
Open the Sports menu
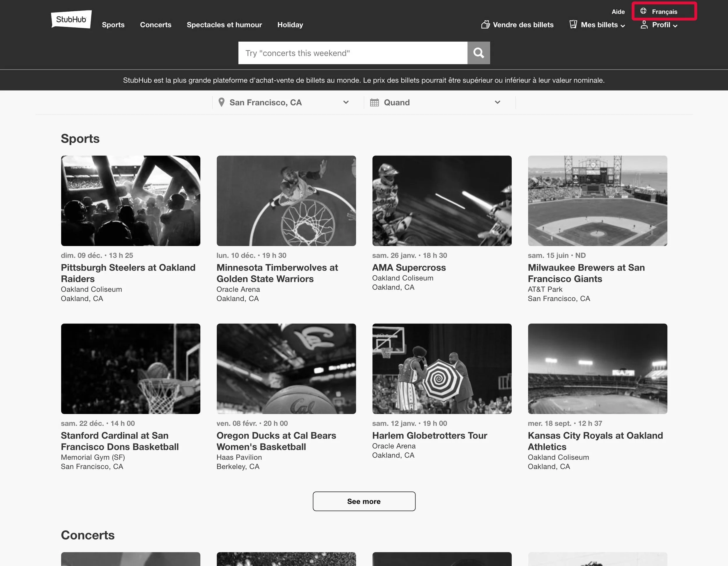pos(113,25)
